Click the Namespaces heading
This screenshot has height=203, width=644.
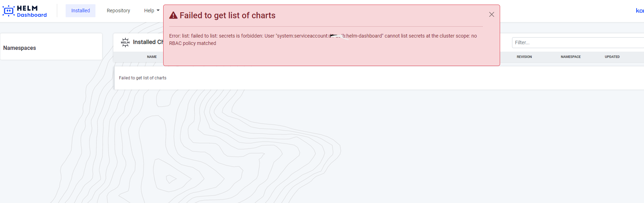19,48
